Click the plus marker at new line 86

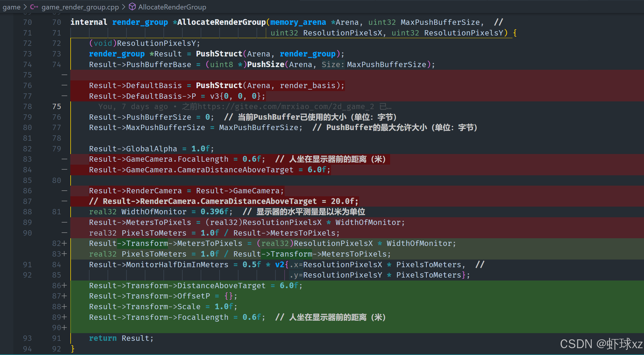pyautogui.click(x=64, y=286)
